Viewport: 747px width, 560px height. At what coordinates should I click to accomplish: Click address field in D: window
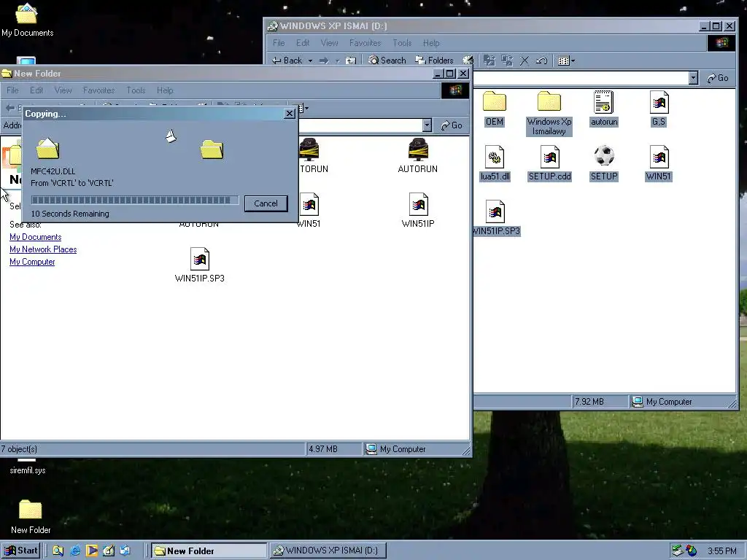(581, 77)
